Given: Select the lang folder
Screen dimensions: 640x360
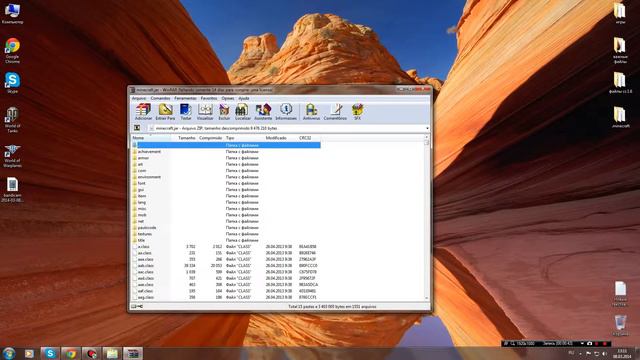Looking at the screenshot, I should [142, 202].
